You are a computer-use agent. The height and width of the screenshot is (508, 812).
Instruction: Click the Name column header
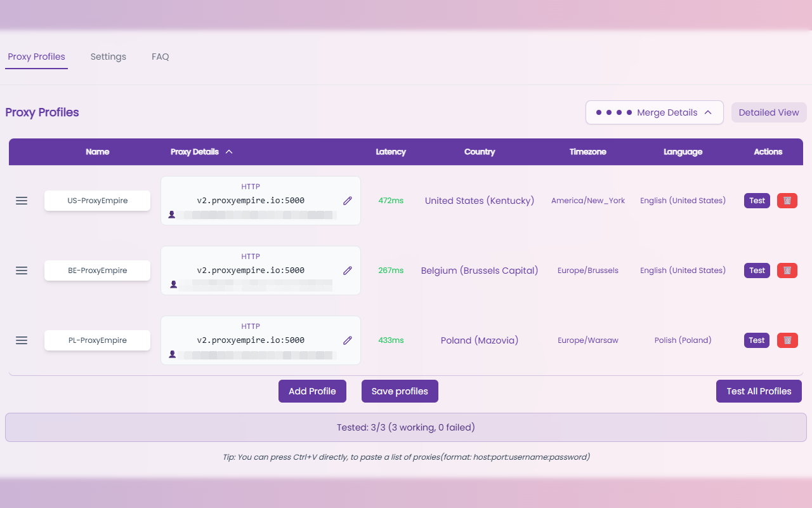click(x=98, y=152)
